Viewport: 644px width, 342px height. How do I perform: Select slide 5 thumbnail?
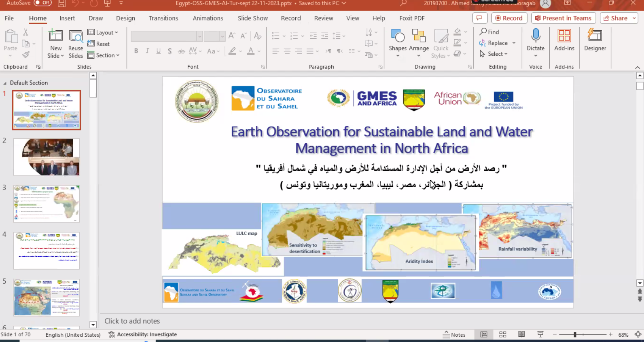click(x=47, y=298)
